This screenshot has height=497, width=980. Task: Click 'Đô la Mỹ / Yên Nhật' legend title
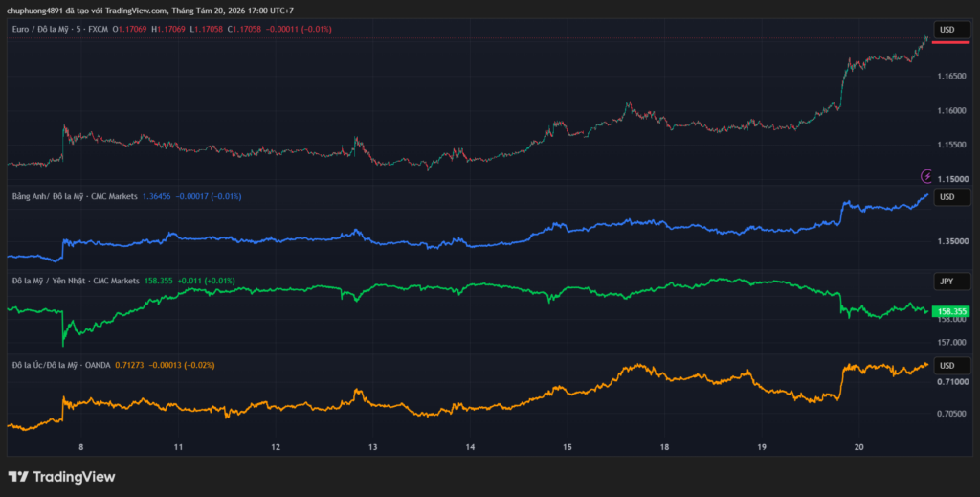point(50,281)
